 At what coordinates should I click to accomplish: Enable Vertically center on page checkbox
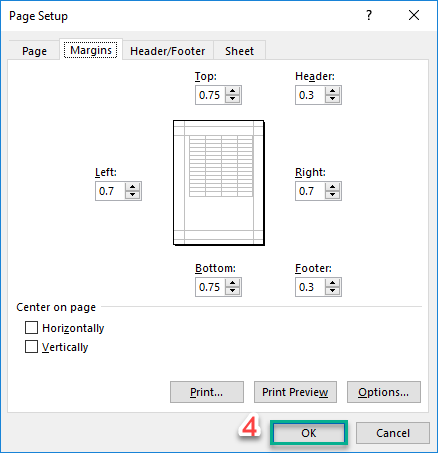(31, 347)
